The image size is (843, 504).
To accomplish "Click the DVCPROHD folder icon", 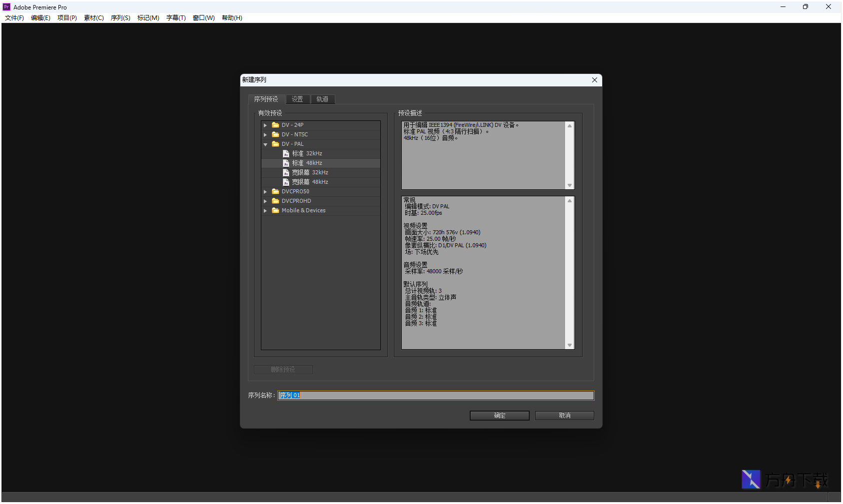I will point(275,201).
